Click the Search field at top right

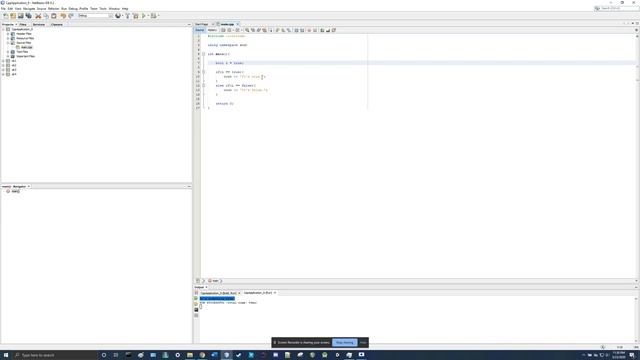[616, 8]
